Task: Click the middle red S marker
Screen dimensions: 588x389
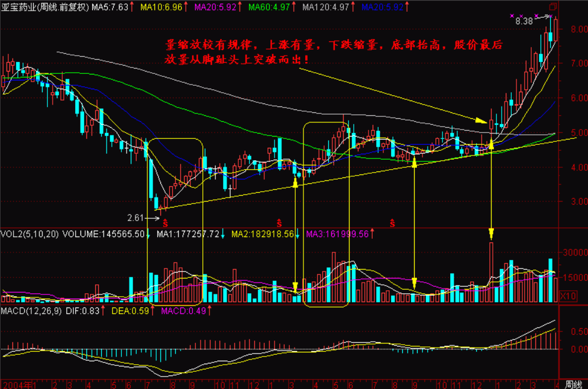Action: tap(277, 223)
